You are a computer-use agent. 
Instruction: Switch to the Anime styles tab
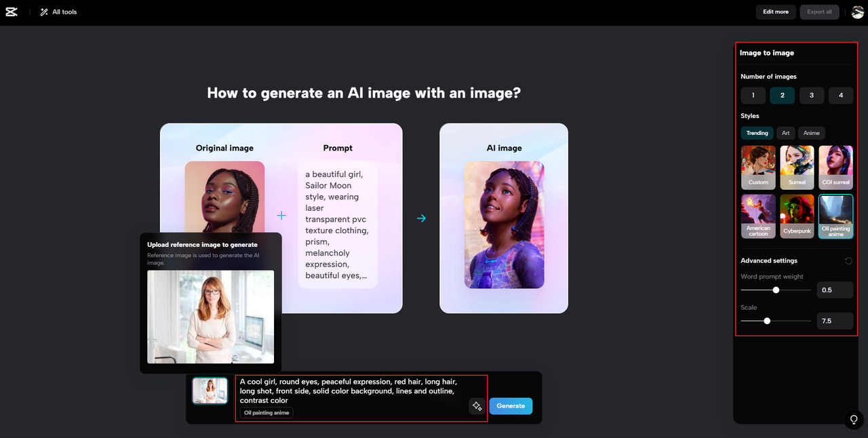[811, 133]
